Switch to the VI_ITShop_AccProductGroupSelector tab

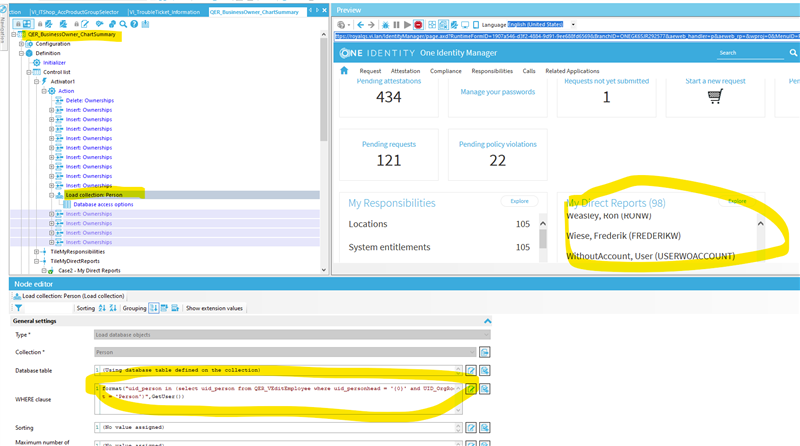[74, 12]
